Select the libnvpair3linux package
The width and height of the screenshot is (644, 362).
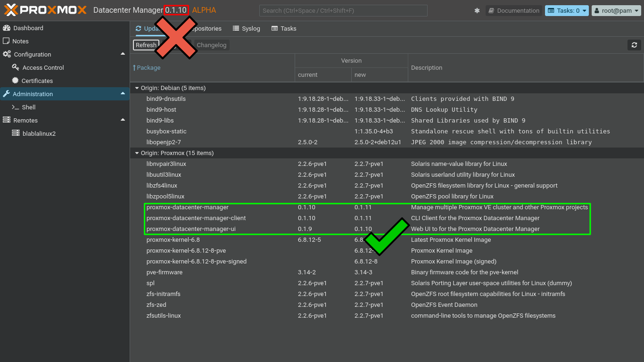coord(166,164)
